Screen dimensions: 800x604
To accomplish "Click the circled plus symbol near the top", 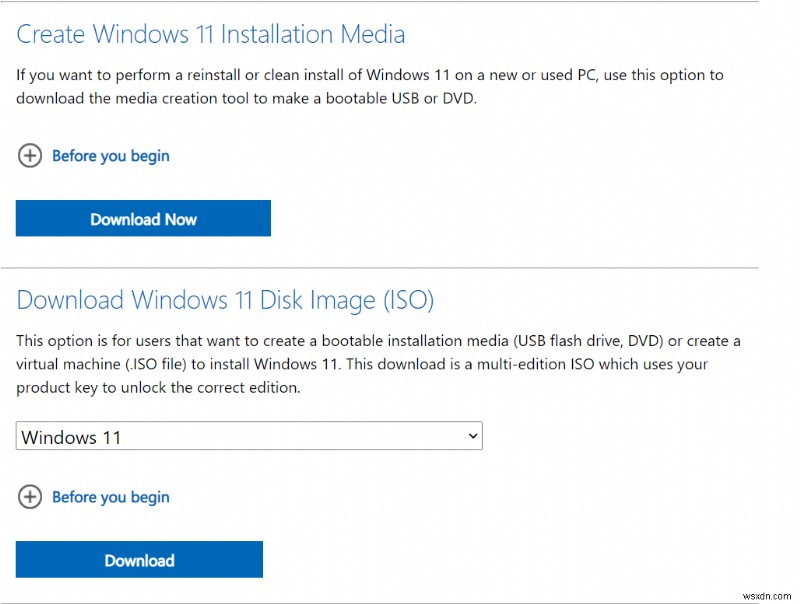I will click(30, 156).
